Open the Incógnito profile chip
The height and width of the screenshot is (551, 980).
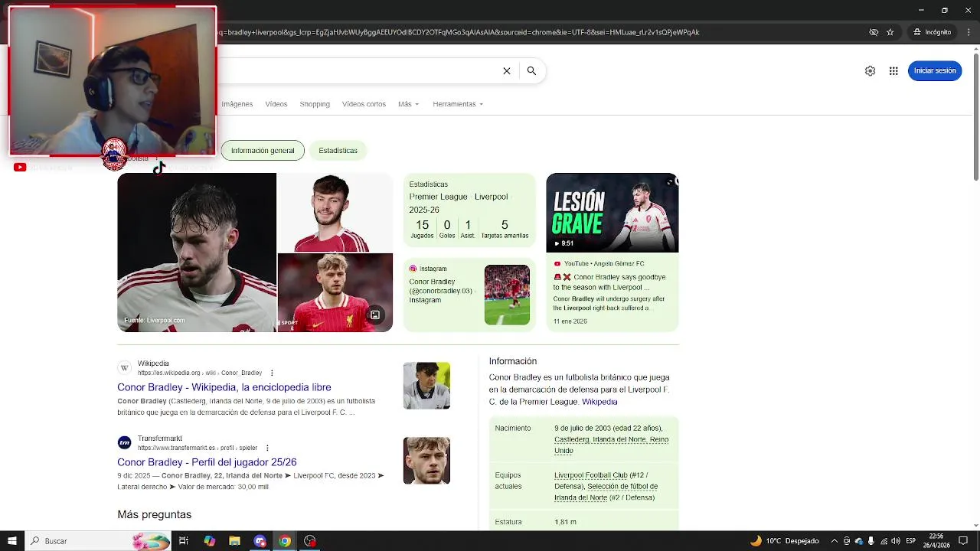[932, 32]
